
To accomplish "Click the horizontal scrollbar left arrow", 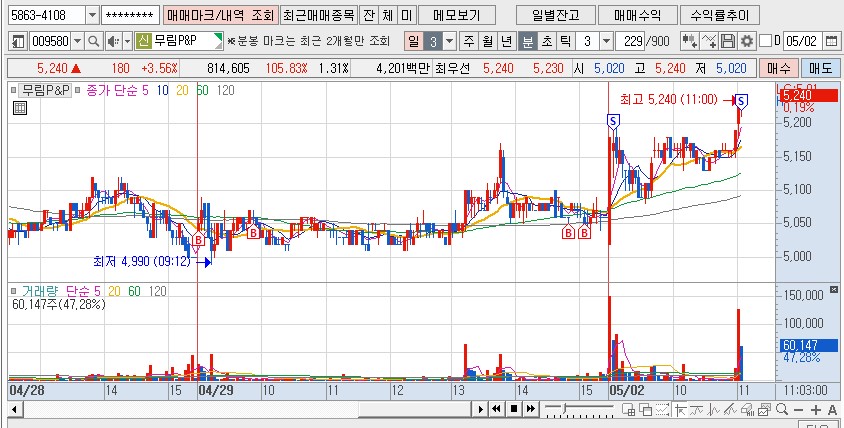I will click(15, 410).
